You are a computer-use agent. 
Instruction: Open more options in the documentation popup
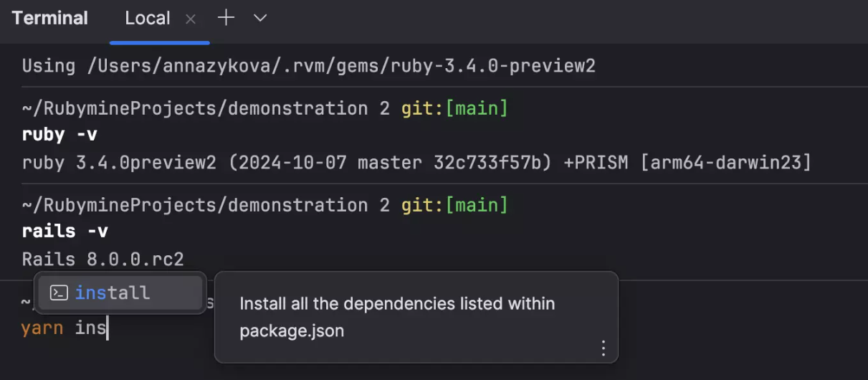[603, 348]
